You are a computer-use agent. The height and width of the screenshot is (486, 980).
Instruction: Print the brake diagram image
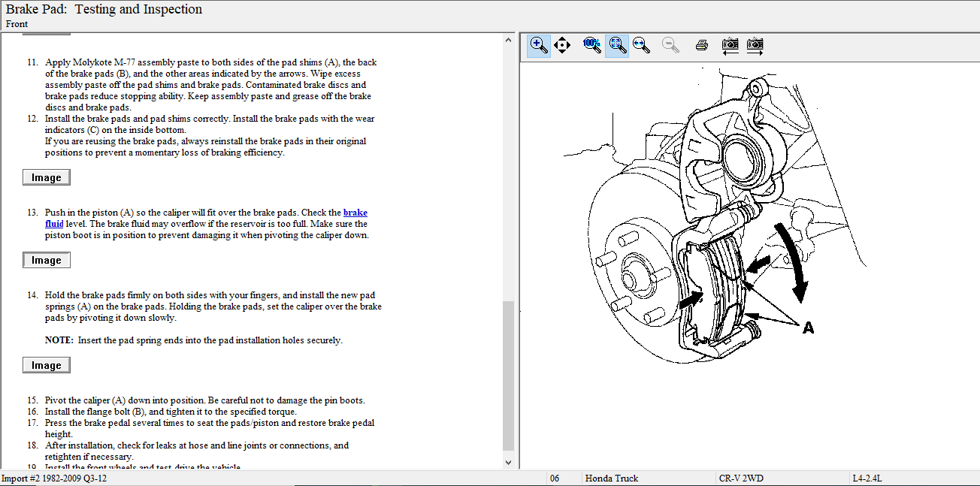702,45
